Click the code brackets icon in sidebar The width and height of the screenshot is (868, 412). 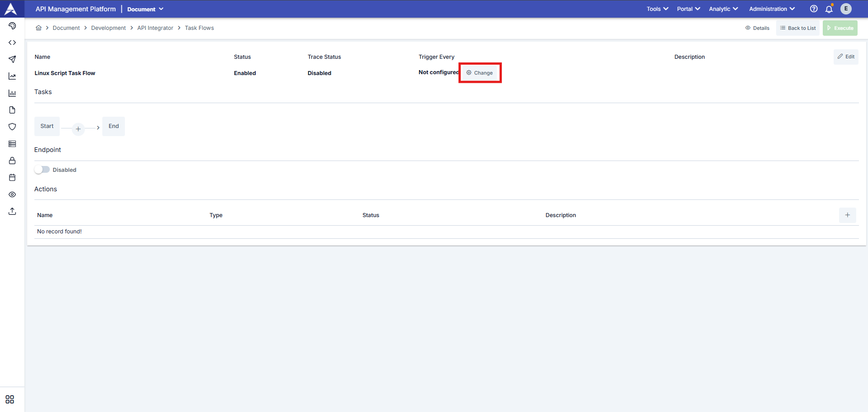pos(12,43)
